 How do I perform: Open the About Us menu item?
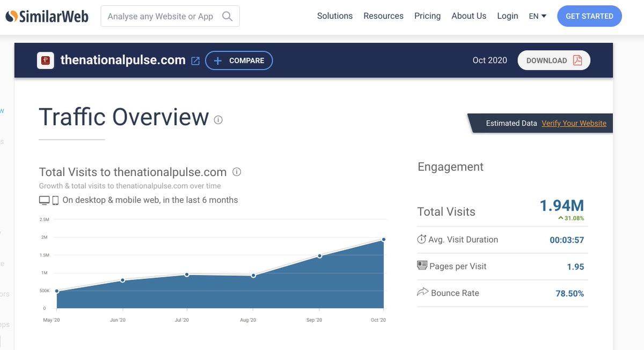[x=469, y=16]
